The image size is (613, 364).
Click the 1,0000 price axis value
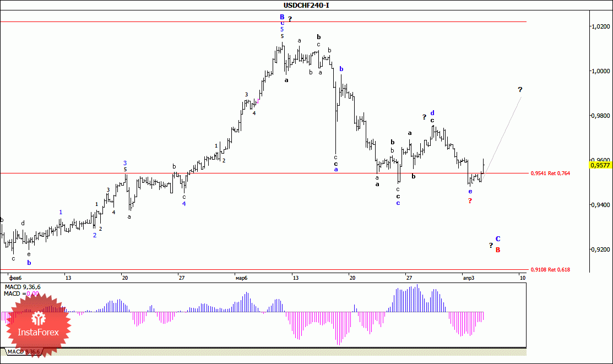point(600,71)
